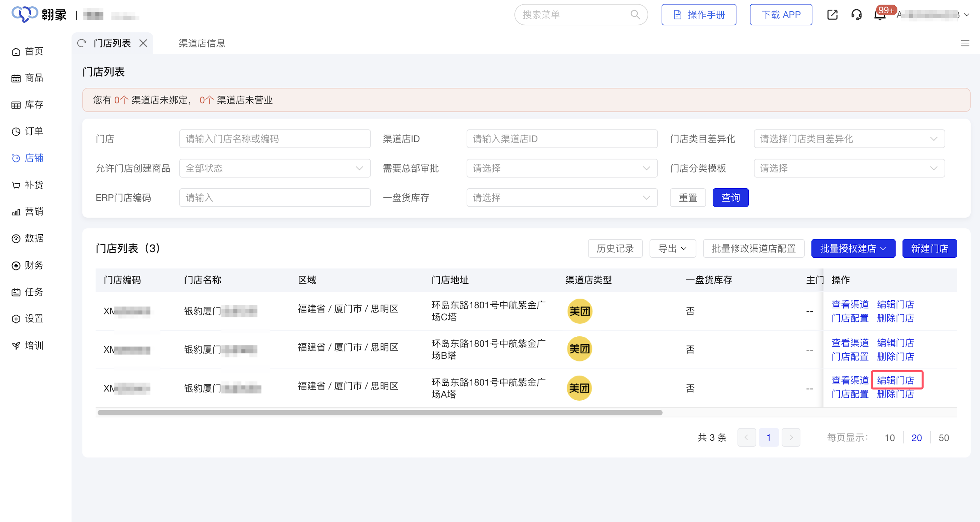980x522 pixels.
Task: Navigate to 营销 in the sidebar
Action: pos(33,212)
